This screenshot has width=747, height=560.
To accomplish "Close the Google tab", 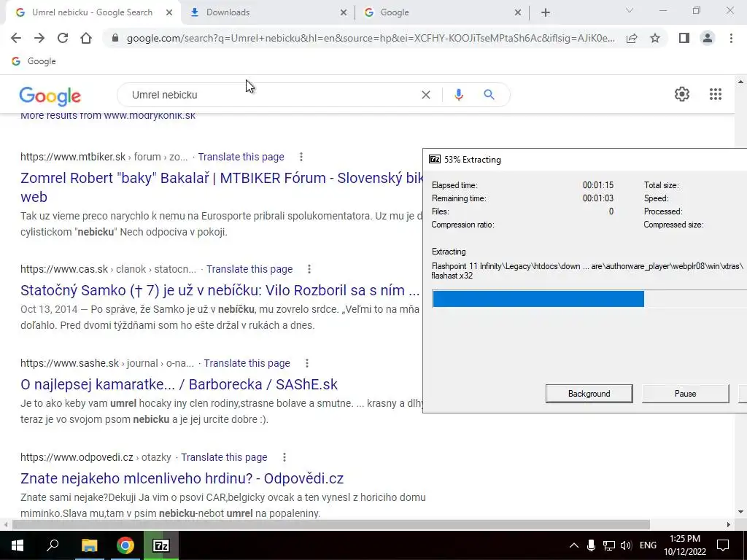I will [518, 13].
